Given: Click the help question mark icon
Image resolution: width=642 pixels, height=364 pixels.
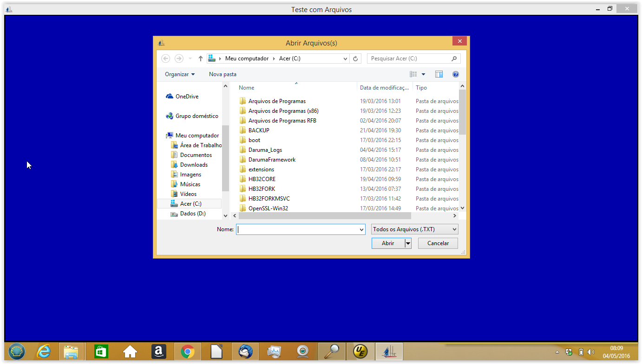Looking at the screenshot, I should coord(455,74).
